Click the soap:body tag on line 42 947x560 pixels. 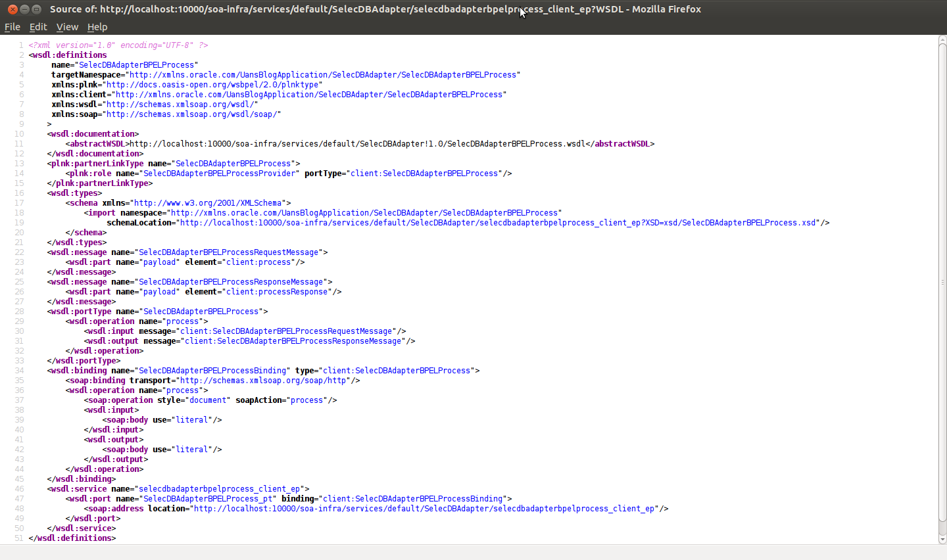pyautogui.click(x=162, y=450)
